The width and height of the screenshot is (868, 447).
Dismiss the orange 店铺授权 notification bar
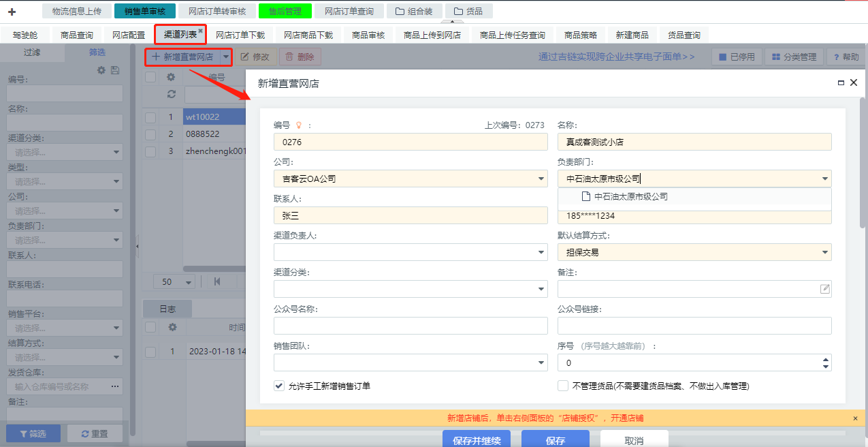coord(855,418)
